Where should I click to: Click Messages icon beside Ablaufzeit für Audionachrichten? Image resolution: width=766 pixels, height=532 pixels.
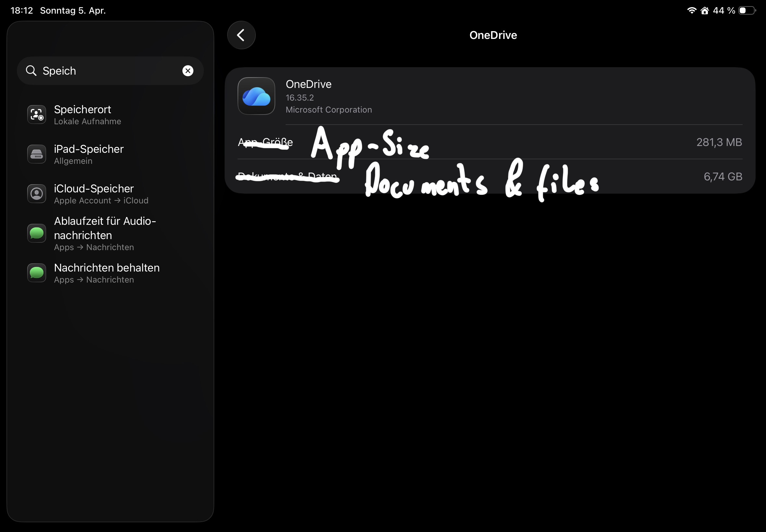pos(37,233)
